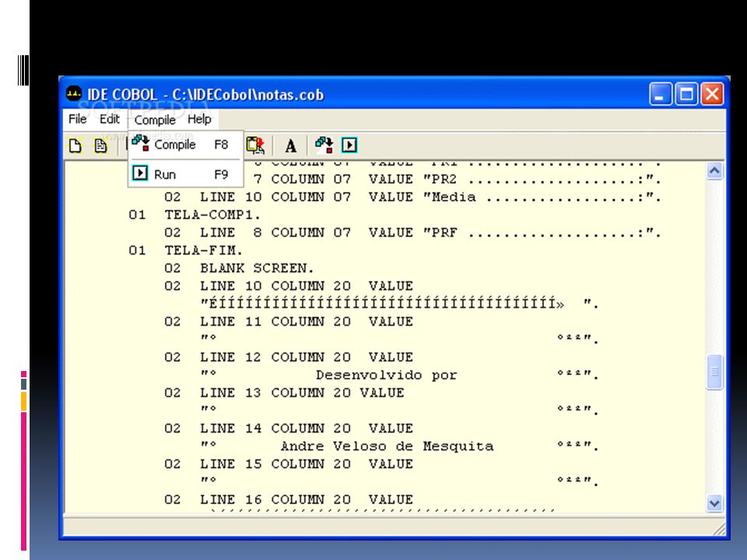Click the Compile menu bar item
The width and height of the screenshot is (747, 560).
tap(155, 120)
